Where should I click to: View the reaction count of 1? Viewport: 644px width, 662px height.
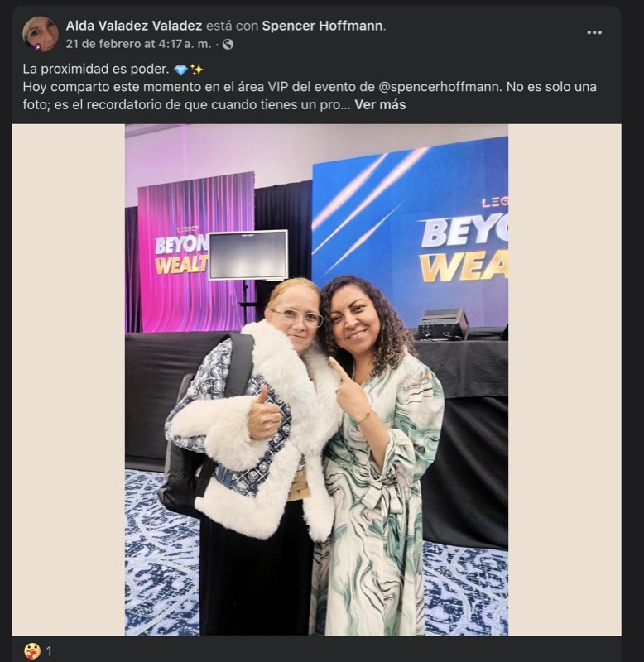pos(49,651)
